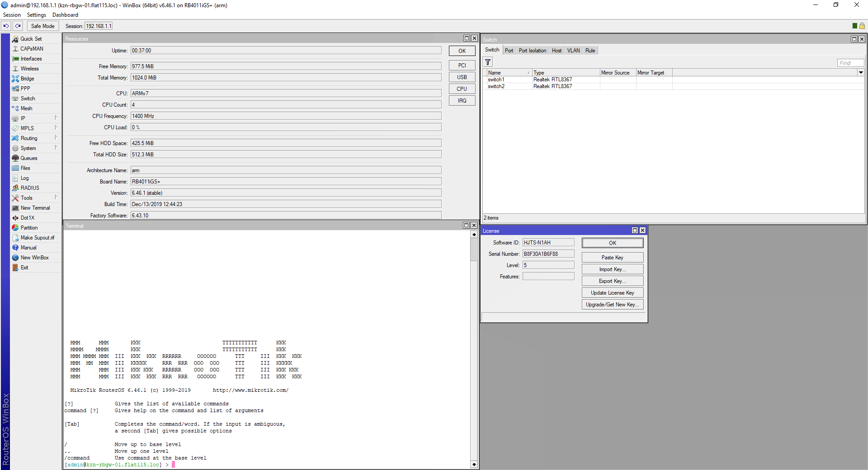Viewport: 868px width, 470px height.
Task: Expand the System submenu
Action: click(56, 148)
